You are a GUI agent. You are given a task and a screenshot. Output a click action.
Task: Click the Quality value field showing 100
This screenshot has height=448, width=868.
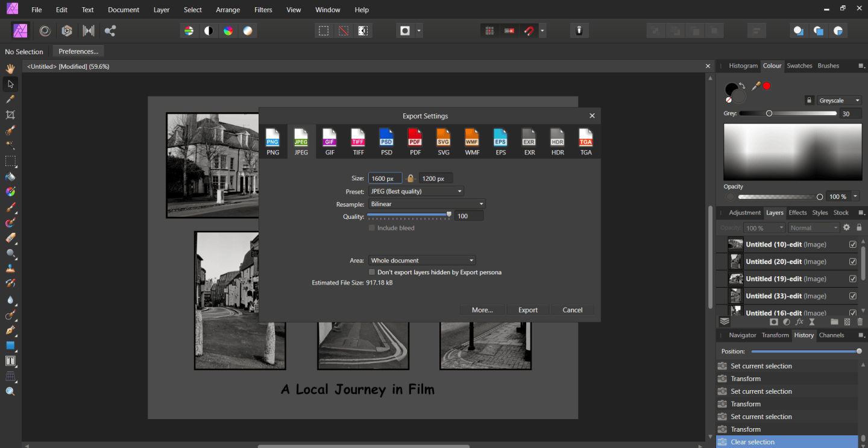pos(469,216)
